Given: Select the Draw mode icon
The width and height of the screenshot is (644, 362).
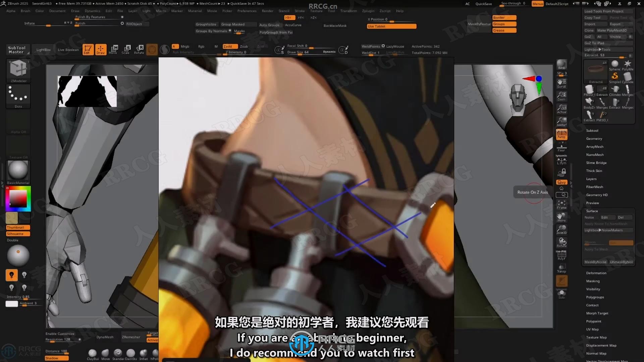Looking at the screenshot, I should coord(101,49).
